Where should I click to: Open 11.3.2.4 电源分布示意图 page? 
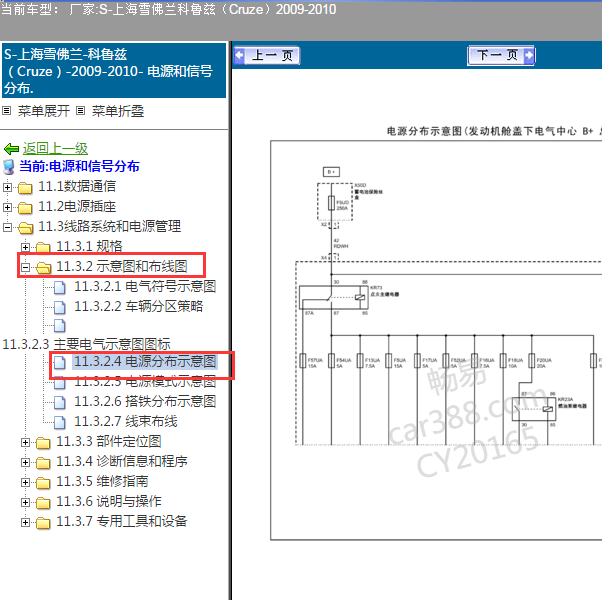pyautogui.click(x=145, y=362)
